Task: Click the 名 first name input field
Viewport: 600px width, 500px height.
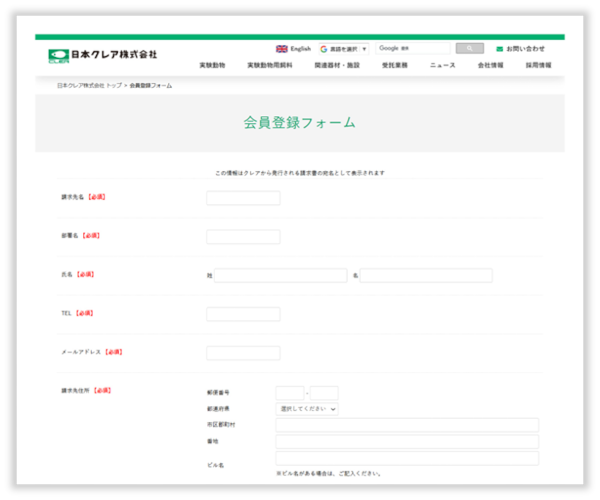Action: 426,275
